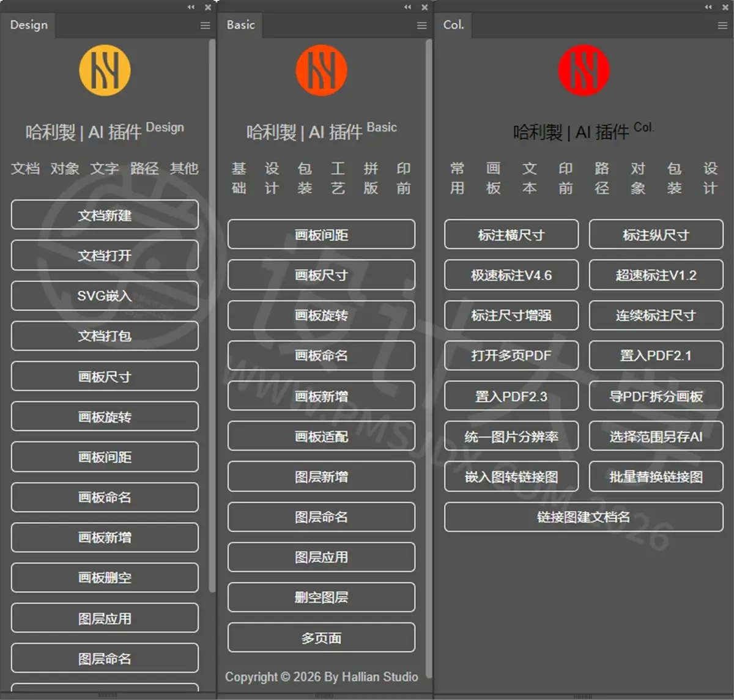734x700 pixels.
Task: Click the 链接图建文档名 button
Action: pyautogui.click(x=584, y=517)
